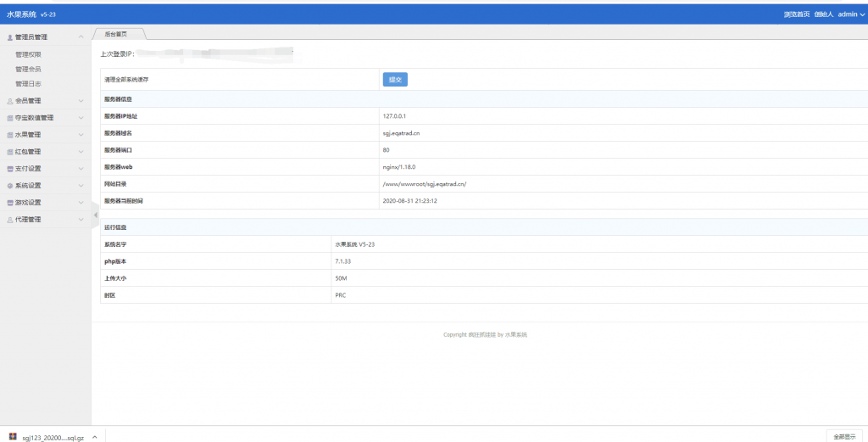Click the 游戏设置 sidebar icon
The width and height of the screenshot is (868, 442).
(x=10, y=203)
